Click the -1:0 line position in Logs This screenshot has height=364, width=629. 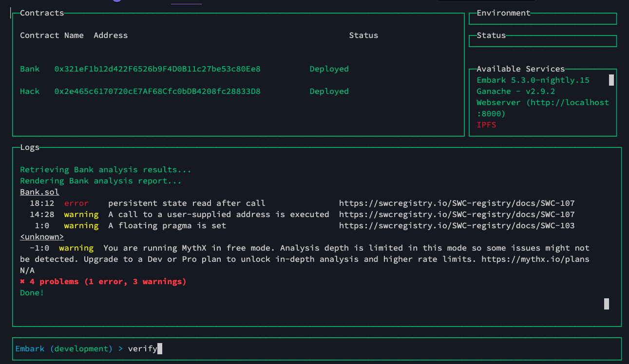pos(39,248)
